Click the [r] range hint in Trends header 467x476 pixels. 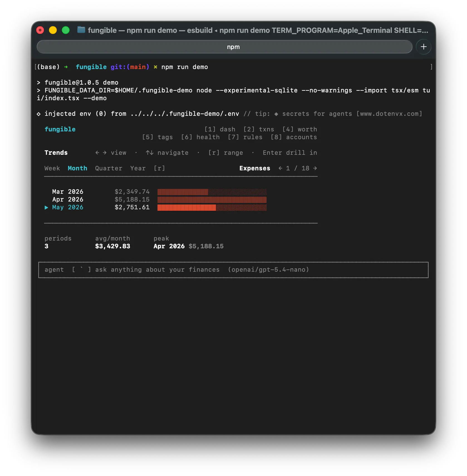(x=226, y=153)
